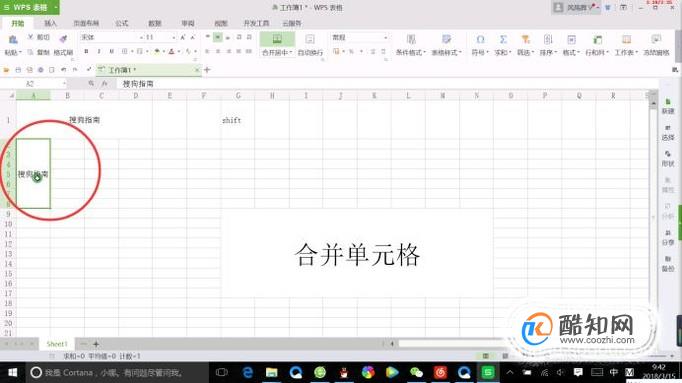682x383 pixels.
Task: Click the add new sheet plus button beside Sheet1
Action: (x=96, y=344)
